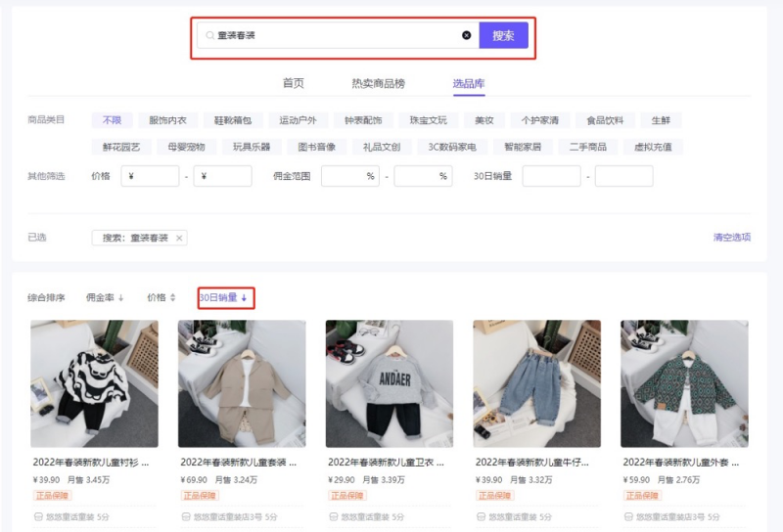Switch to the 首页 tab

[x=294, y=83]
